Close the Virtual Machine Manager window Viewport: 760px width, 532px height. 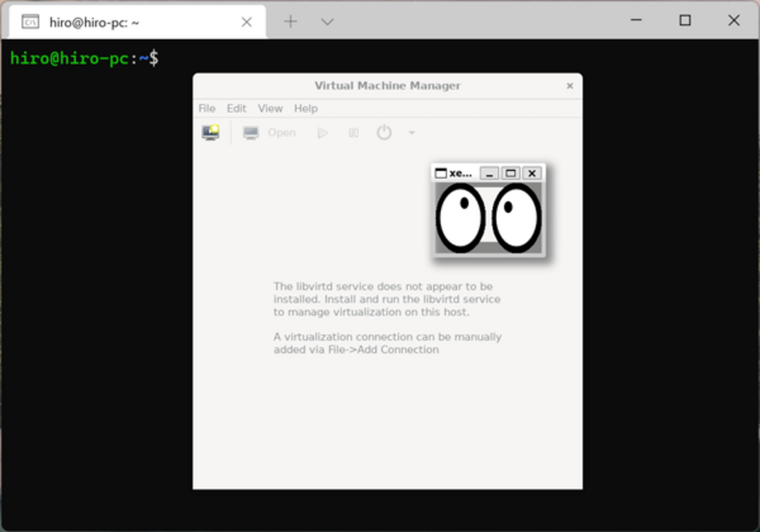click(x=570, y=86)
